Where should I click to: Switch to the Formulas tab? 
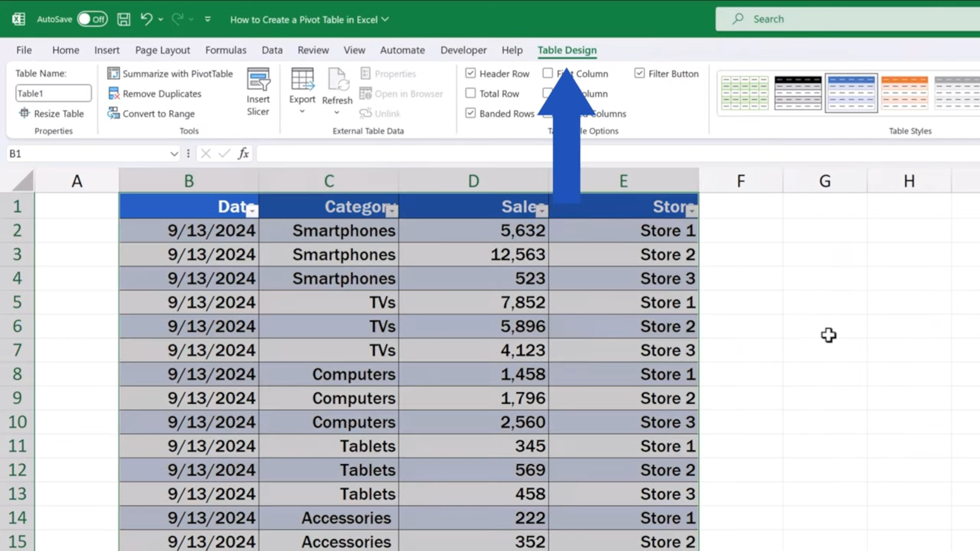(226, 50)
